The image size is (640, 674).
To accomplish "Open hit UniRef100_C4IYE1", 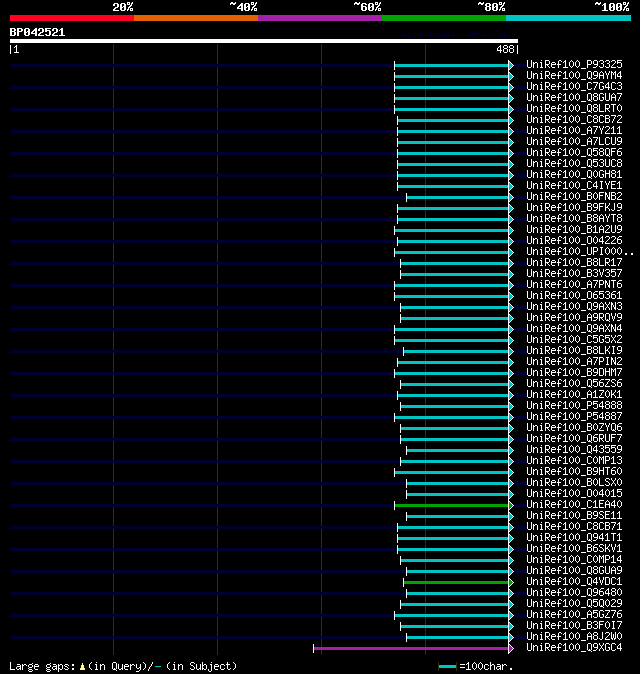I will click(x=574, y=185).
